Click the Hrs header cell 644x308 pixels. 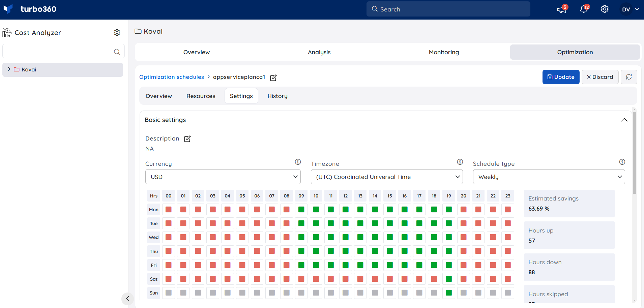[x=154, y=196]
